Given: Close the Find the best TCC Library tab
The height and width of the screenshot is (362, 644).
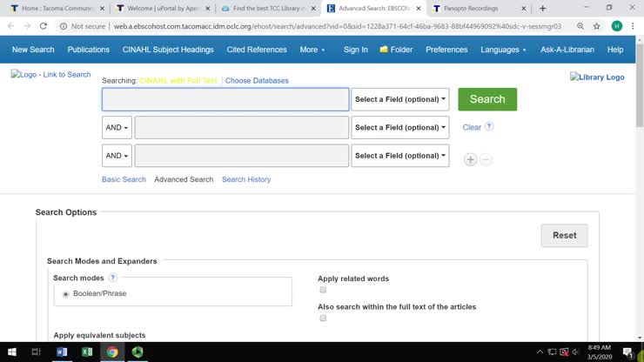Looking at the screenshot, I should 313,8.
